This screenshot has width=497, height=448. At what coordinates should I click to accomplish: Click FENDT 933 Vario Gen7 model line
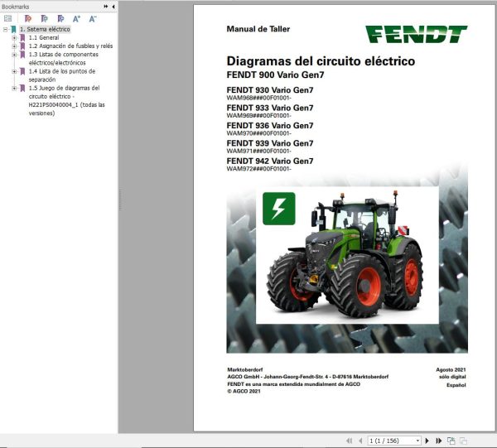click(x=270, y=108)
